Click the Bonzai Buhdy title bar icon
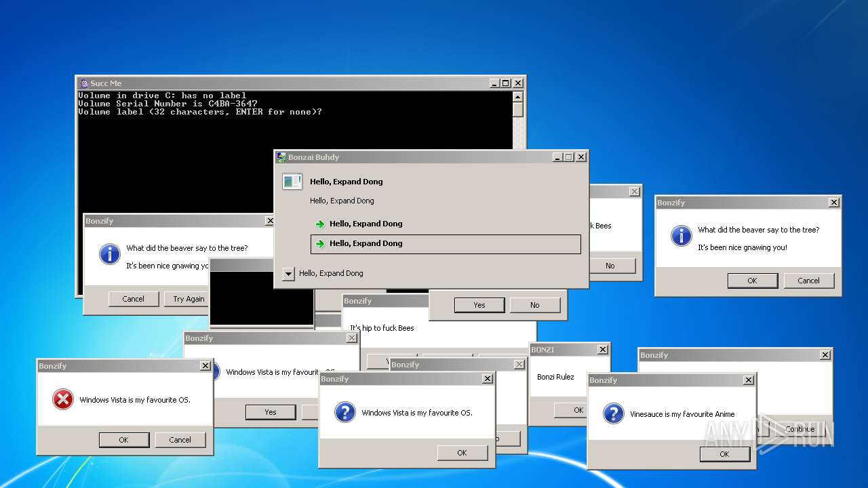This screenshot has width=868, height=488. (281, 157)
